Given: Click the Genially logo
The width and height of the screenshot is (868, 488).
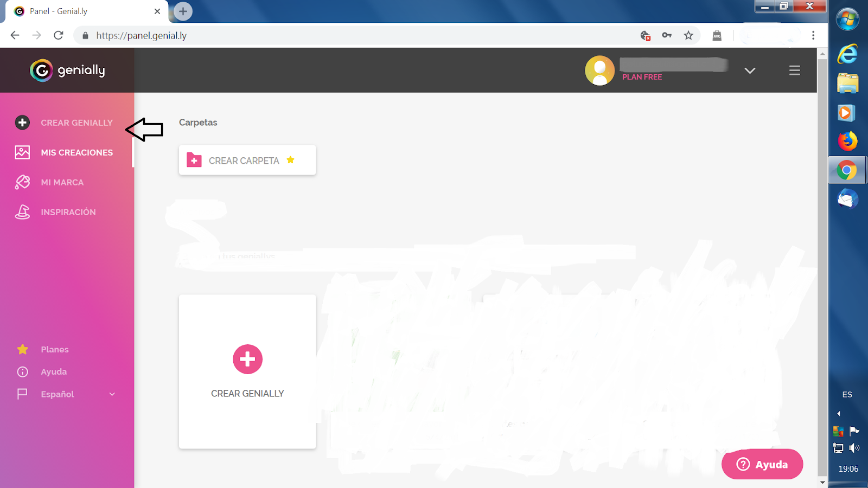Looking at the screenshot, I should pyautogui.click(x=67, y=70).
